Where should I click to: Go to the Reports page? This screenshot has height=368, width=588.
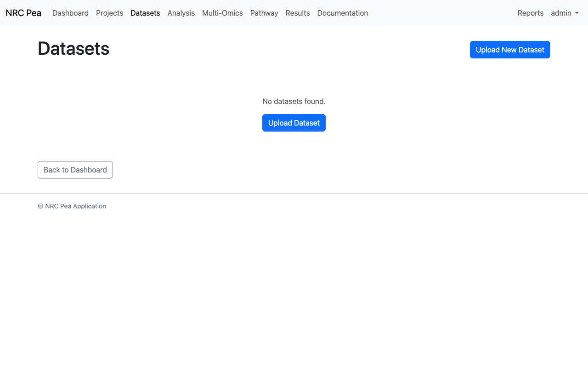tap(531, 13)
